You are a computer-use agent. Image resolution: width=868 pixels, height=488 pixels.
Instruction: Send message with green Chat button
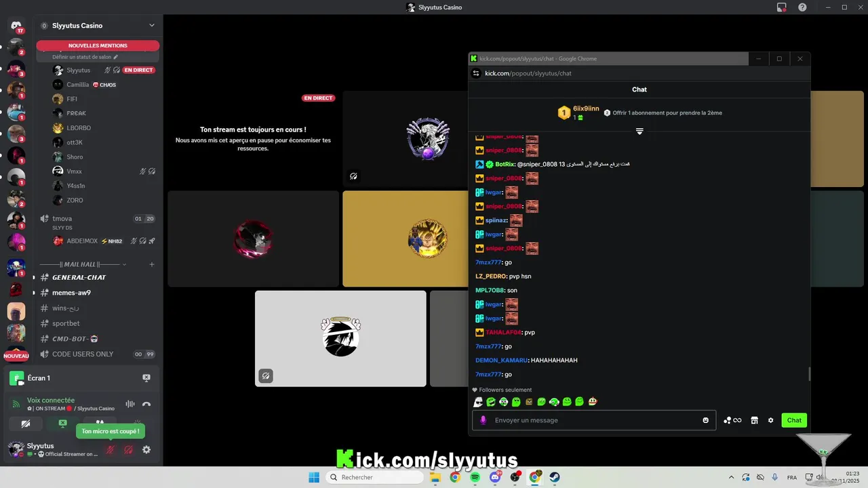tap(794, 420)
